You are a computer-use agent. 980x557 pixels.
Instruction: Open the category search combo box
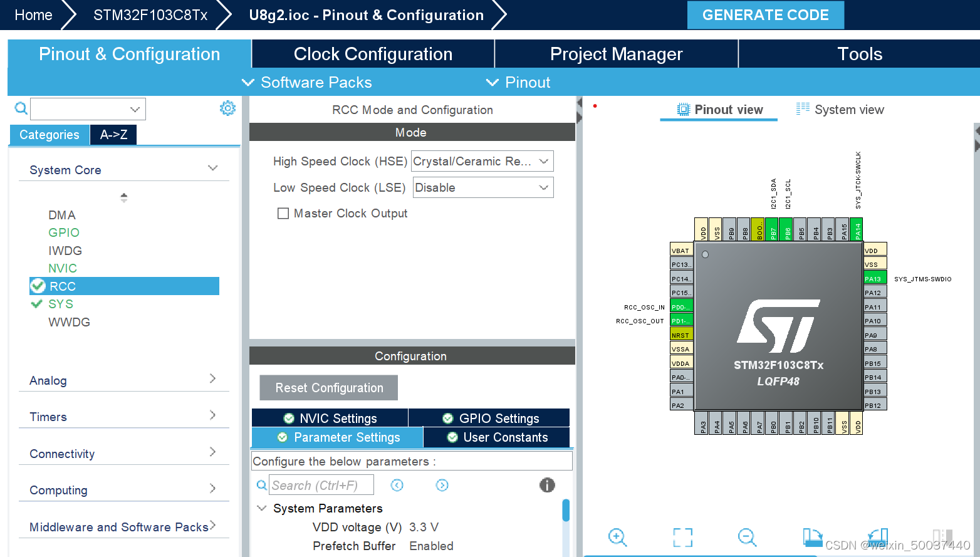[x=88, y=109]
